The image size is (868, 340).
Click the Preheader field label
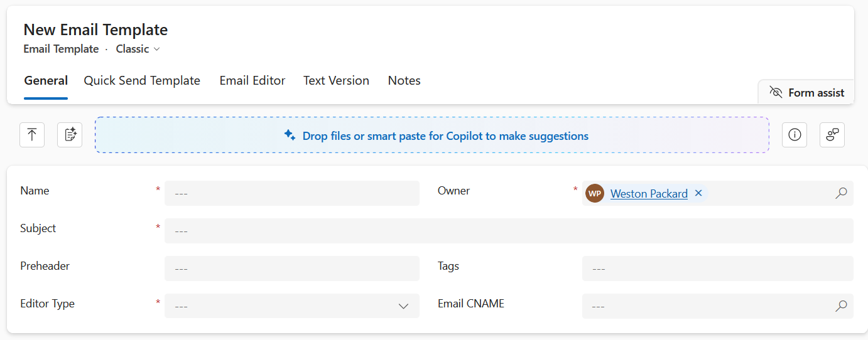click(x=45, y=266)
